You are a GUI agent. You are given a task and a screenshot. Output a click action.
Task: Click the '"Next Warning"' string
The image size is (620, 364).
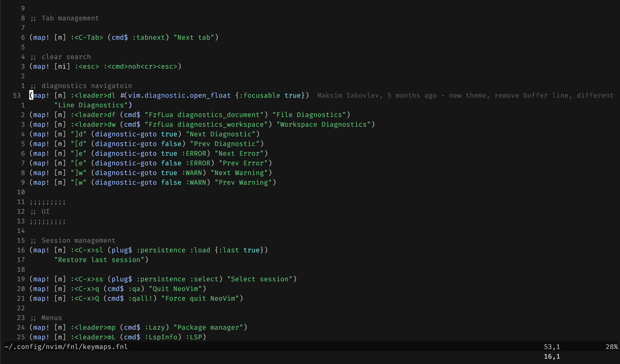239,173
